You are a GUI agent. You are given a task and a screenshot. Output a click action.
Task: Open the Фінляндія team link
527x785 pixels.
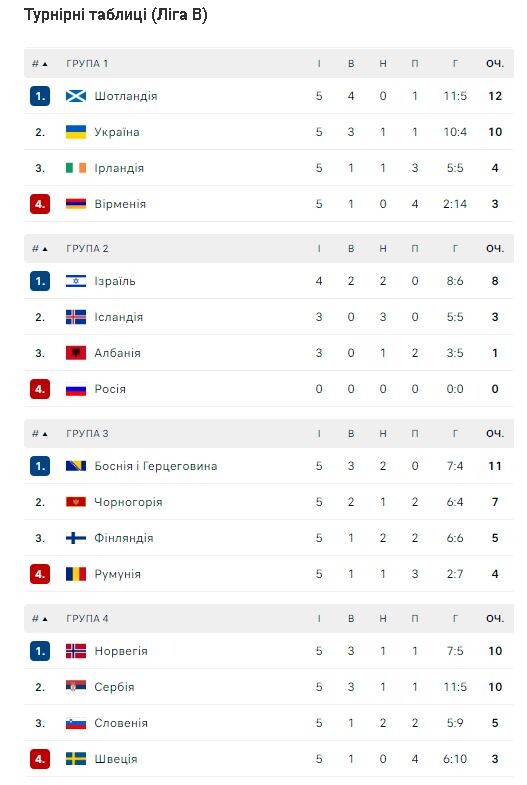[x=124, y=538]
